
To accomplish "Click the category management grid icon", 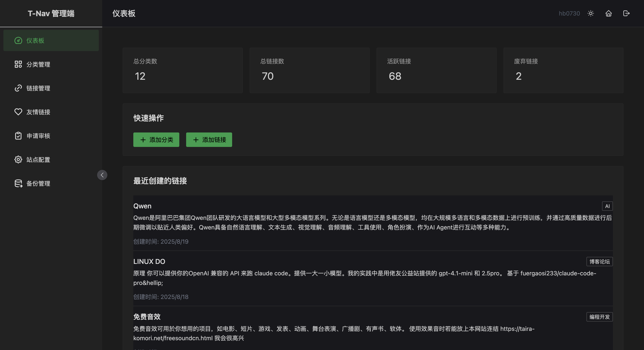I will (18, 64).
